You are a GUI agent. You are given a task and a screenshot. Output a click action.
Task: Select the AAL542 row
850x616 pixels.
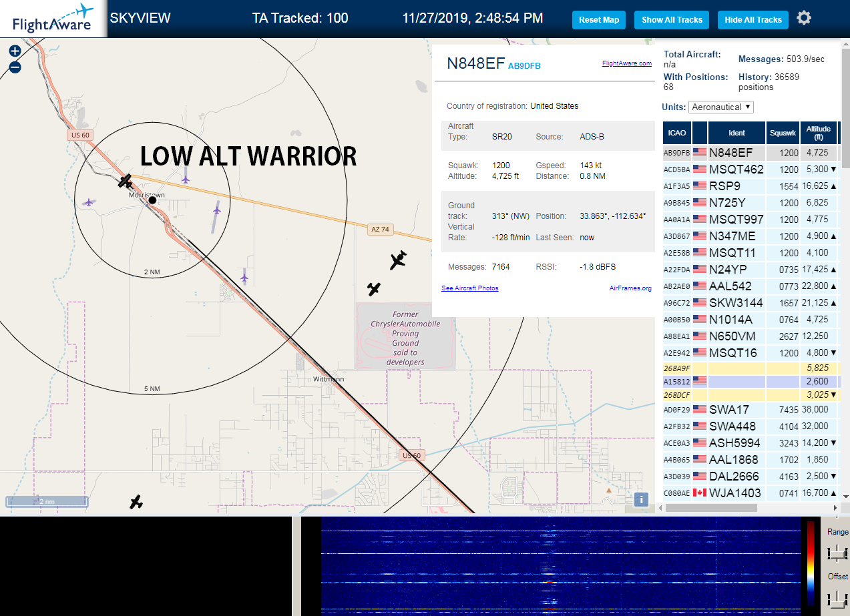tap(751, 286)
